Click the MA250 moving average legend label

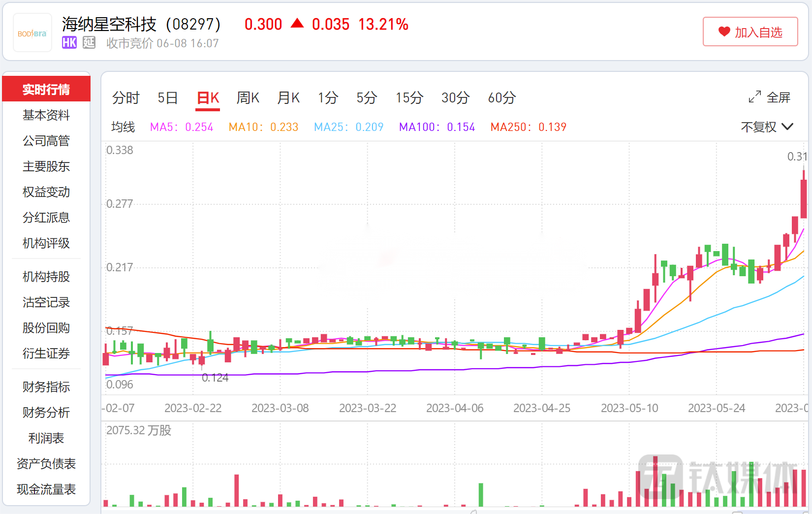tap(528, 127)
